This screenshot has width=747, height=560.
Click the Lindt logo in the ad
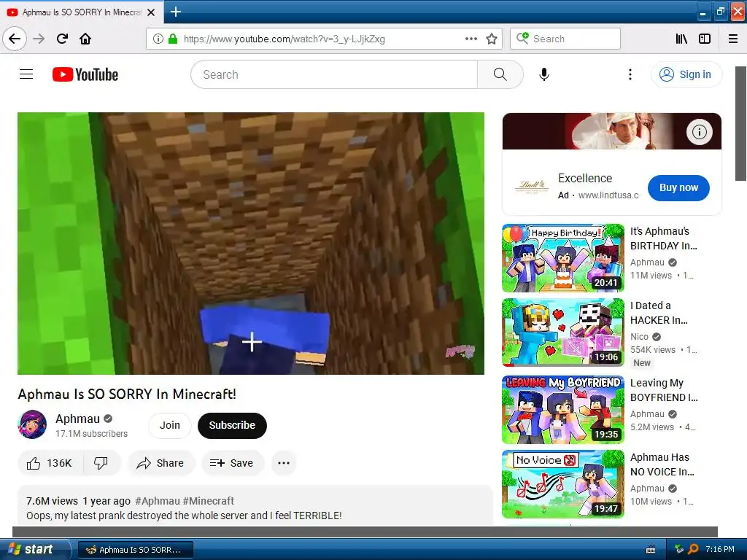(531, 187)
